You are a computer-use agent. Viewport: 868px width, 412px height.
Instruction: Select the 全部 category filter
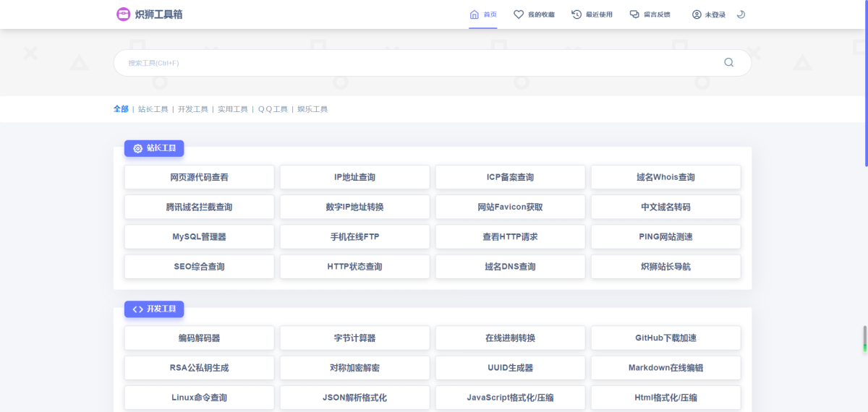pyautogui.click(x=121, y=109)
